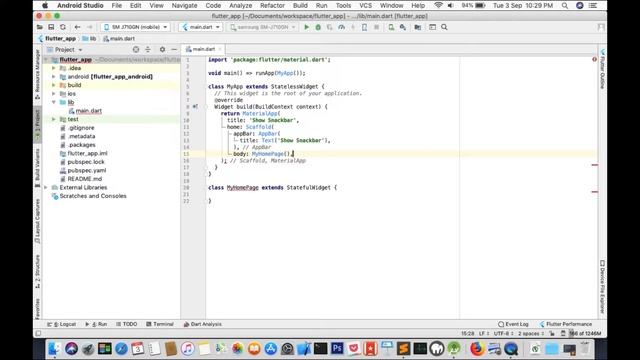640x360 pixels.
Task: Open the Logcat tool window
Action: (62, 324)
